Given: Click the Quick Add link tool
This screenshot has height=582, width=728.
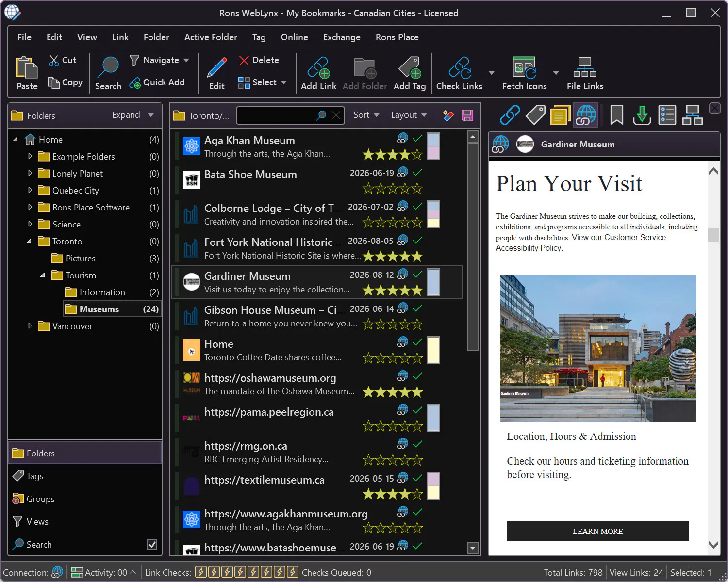Looking at the screenshot, I should pos(157,82).
